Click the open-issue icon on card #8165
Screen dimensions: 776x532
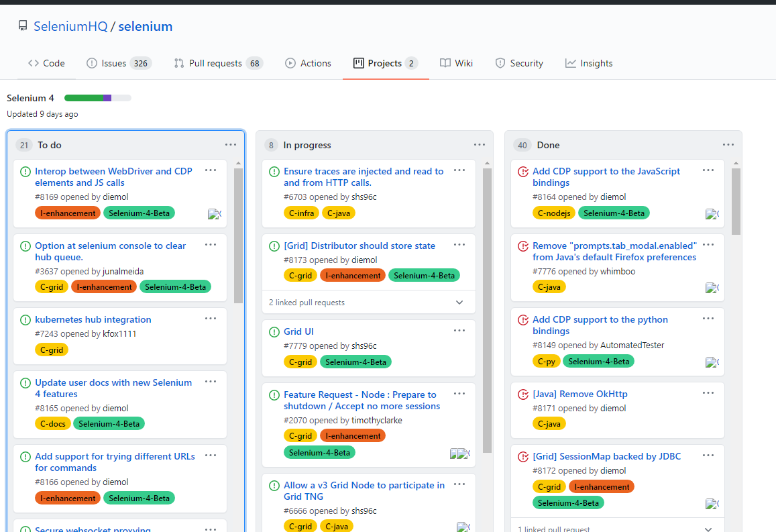[25, 382]
